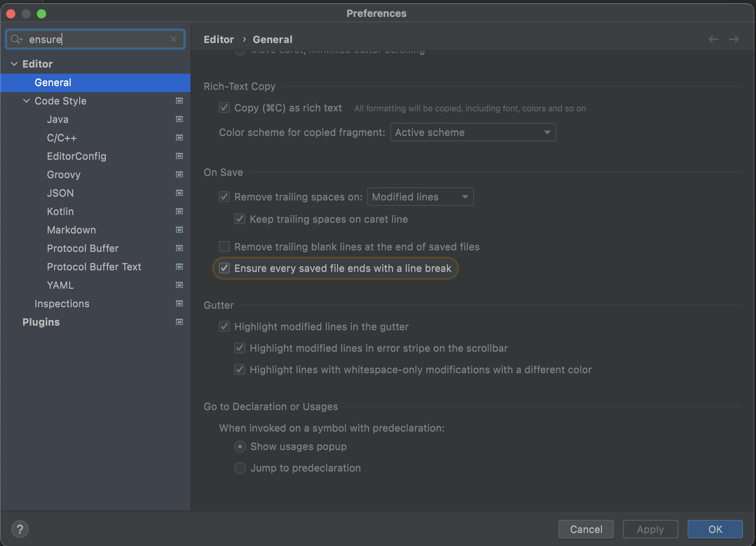Click project-level settings icon next to Code Style
Image resolution: width=756 pixels, height=546 pixels.
179,101
